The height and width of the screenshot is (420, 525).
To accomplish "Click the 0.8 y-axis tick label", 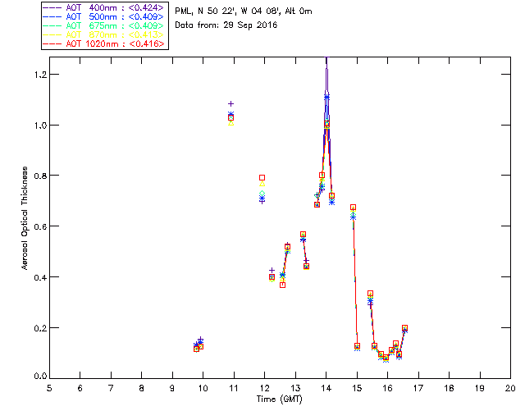I will (40, 176).
